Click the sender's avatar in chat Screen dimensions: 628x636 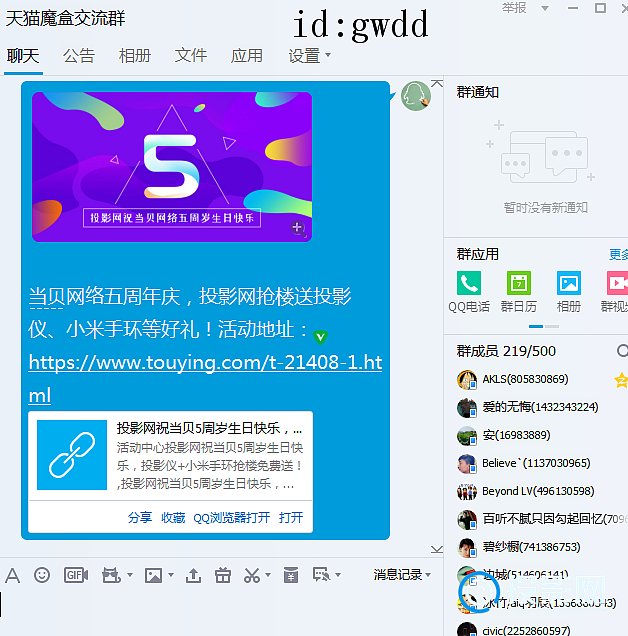tap(416, 96)
